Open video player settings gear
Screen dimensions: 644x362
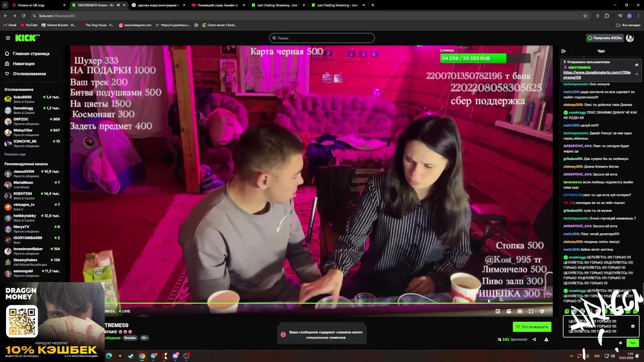(542, 311)
